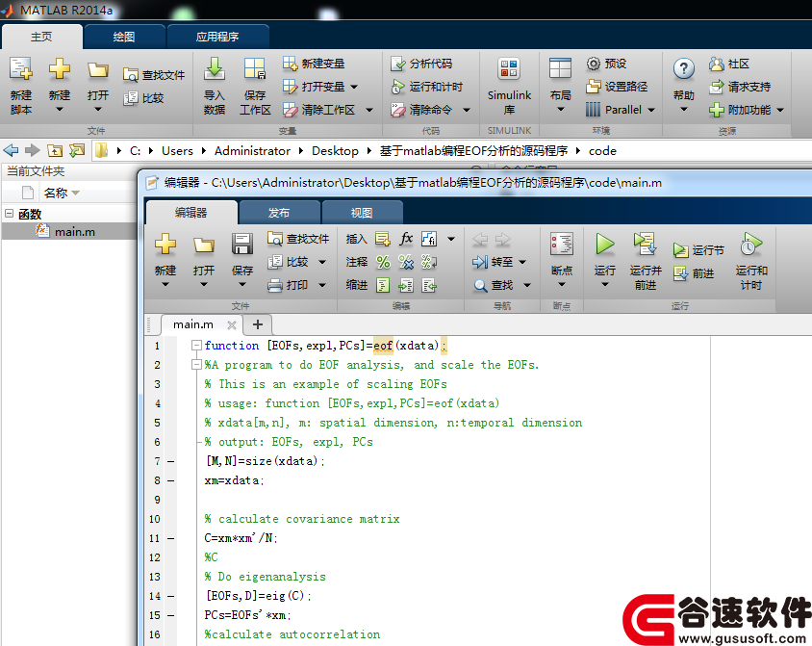Viewport: 812px width, 646px height.
Task: Click the editor Find (查找) magnifier
Action: (481, 285)
